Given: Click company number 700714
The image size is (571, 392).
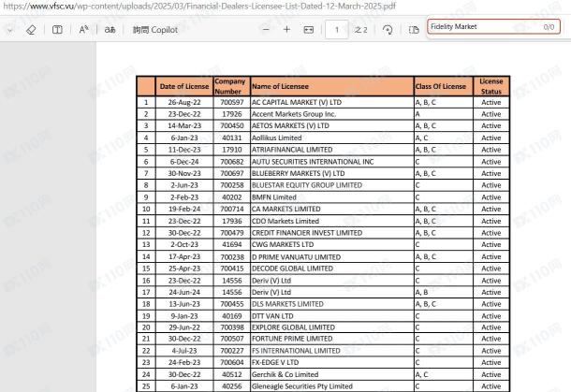Looking at the screenshot, I should click(232, 210).
